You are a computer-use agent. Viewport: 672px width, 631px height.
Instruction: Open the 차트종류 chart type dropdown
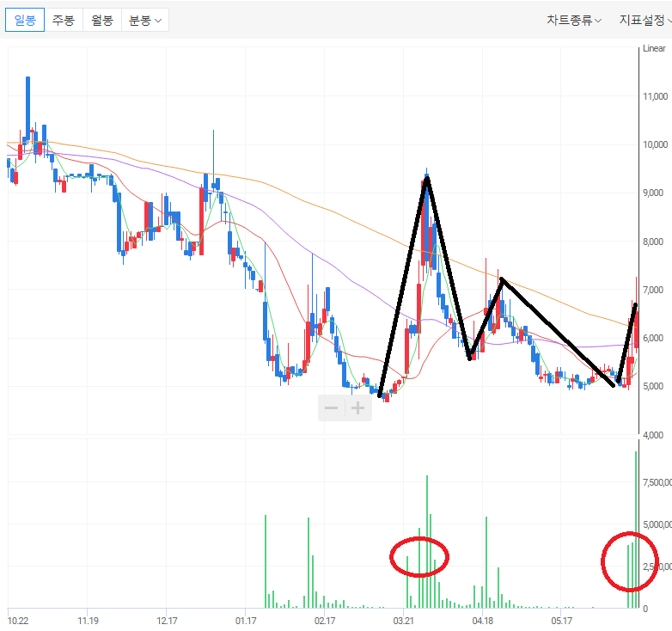point(574,20)
